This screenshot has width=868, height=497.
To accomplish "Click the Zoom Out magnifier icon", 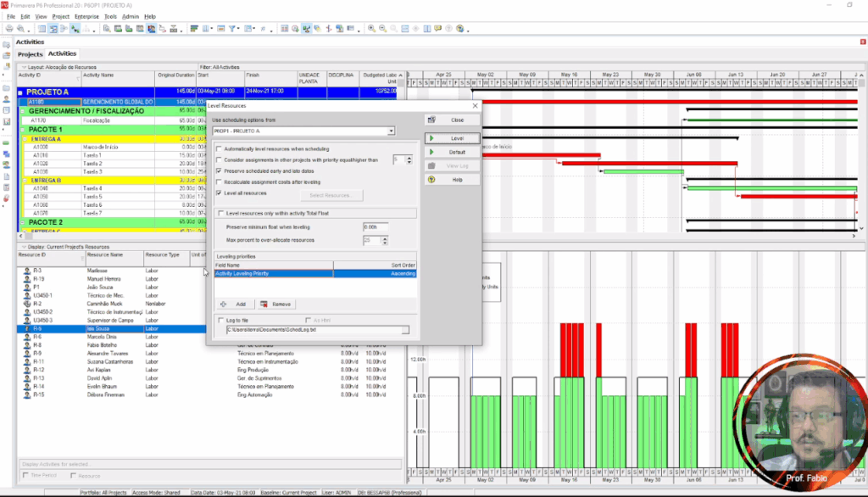I will (x=383, y=29).
